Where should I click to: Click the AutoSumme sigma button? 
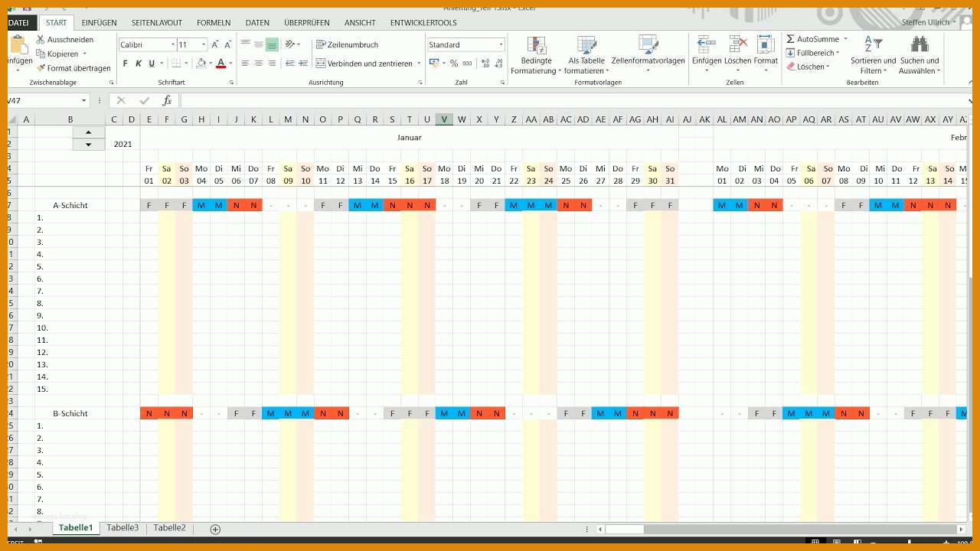tap(812, 39)
